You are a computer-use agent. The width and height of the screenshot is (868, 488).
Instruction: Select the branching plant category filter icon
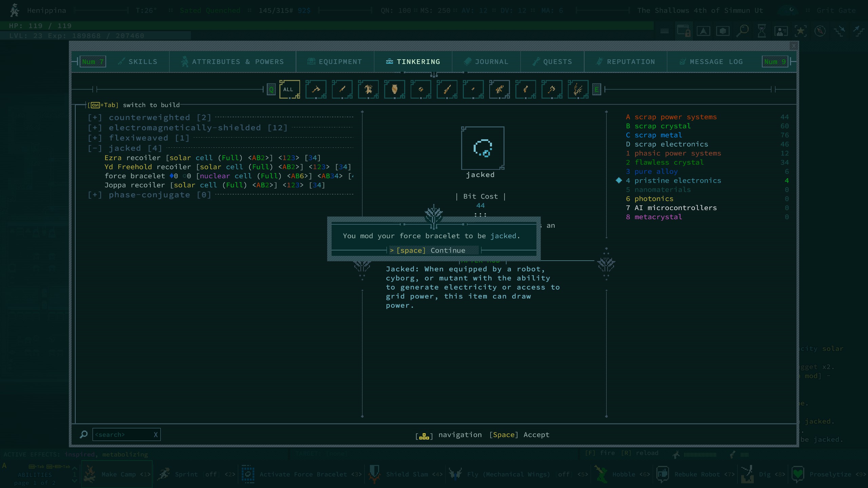(x=578, y=89)
